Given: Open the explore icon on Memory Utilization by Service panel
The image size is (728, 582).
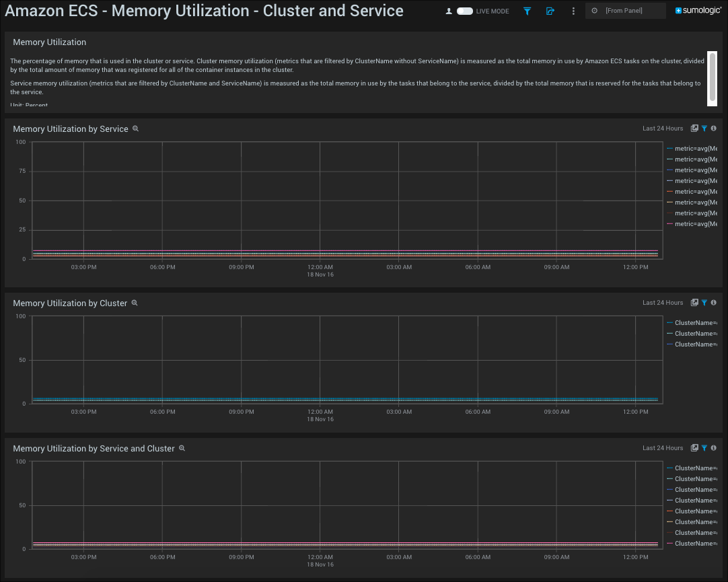Looking at the screenshot, I should click(694, 128).
